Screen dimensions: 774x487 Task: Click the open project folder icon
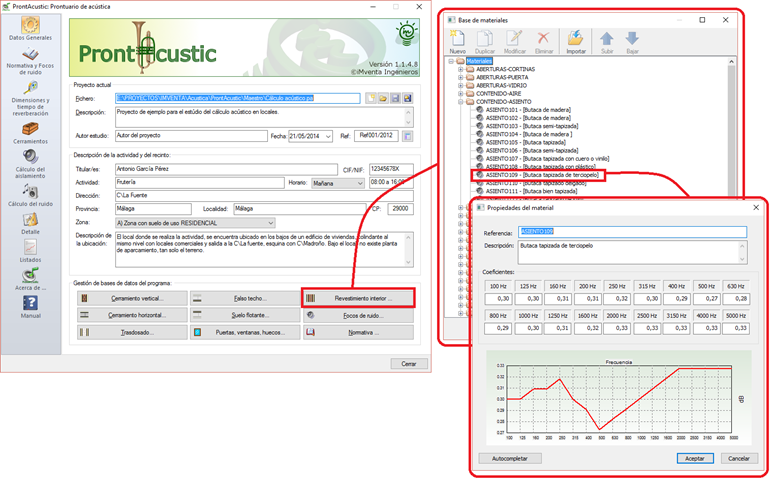tap(383, 98)
